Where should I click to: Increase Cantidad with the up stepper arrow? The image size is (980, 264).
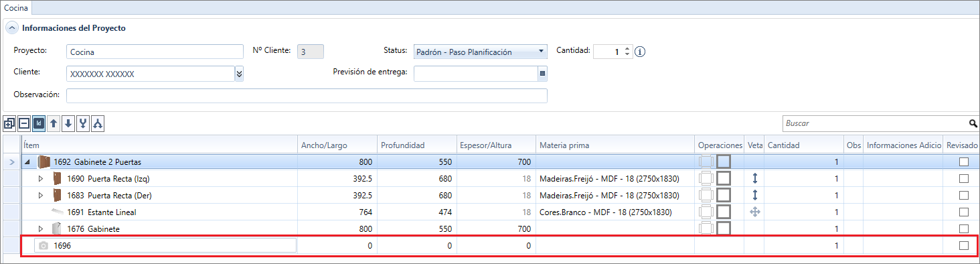coord(627,48)
